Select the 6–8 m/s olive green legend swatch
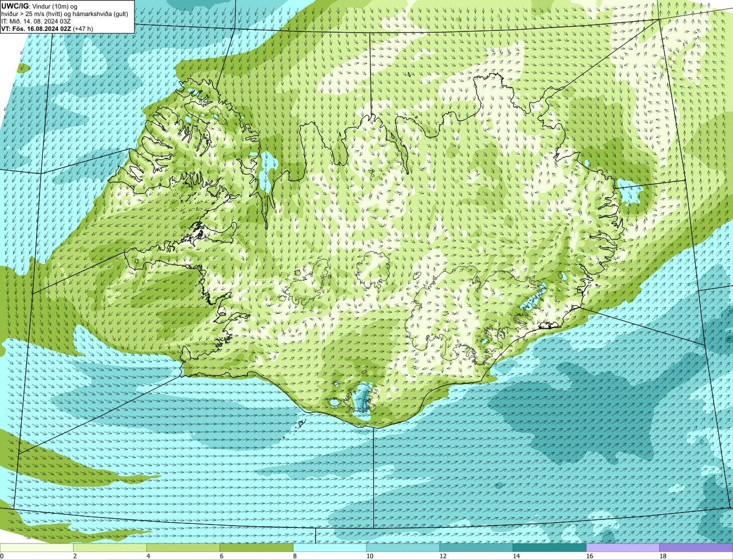The image size is (733, 560). pos(257,547)
